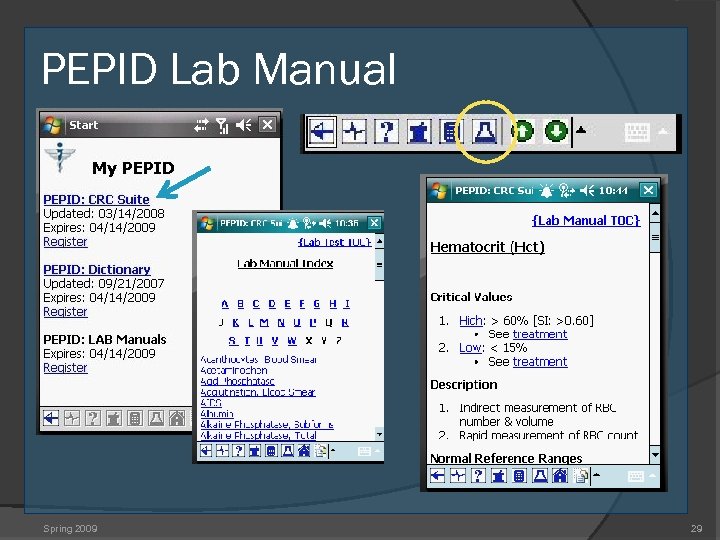
Task: Click the speaker volume icon in the Start title bar
Action: click(243, 125)
